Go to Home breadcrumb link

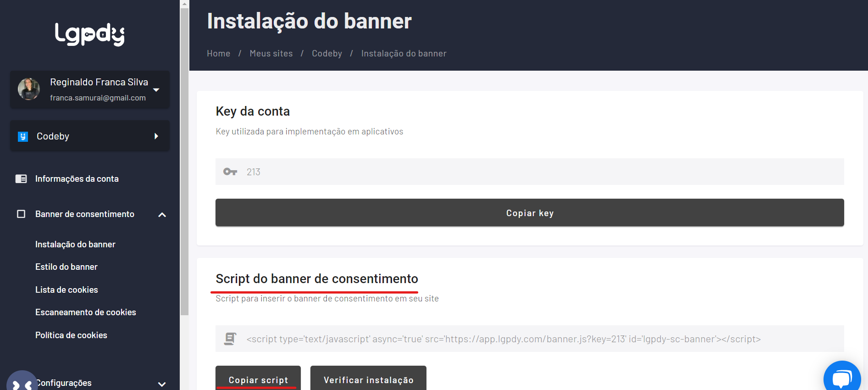218,54
